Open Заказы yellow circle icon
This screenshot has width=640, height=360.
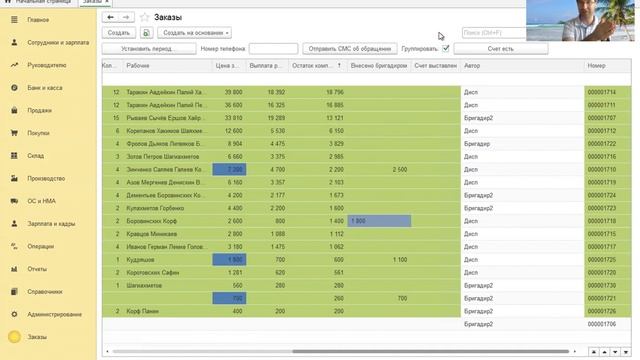click(x=14, y=337)
